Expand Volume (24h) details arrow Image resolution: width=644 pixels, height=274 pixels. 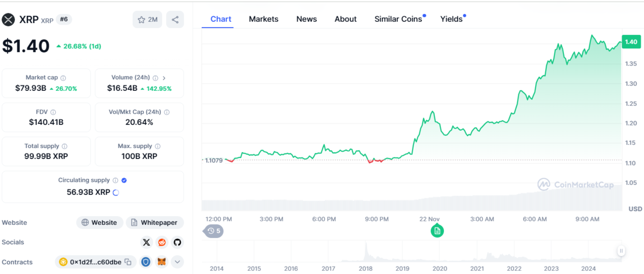point(164,78)
